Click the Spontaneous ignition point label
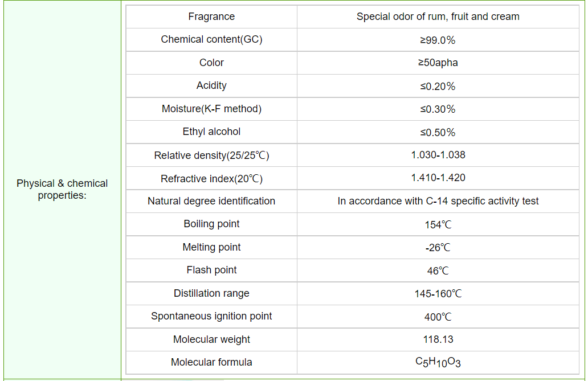 [211, 316]
